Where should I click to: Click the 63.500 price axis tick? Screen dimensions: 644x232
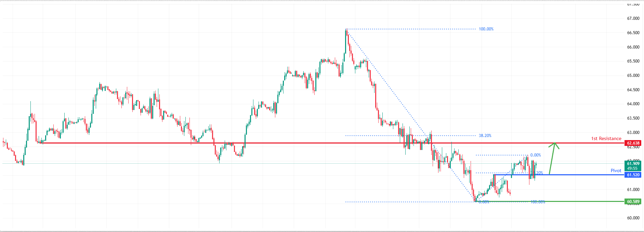633,118
